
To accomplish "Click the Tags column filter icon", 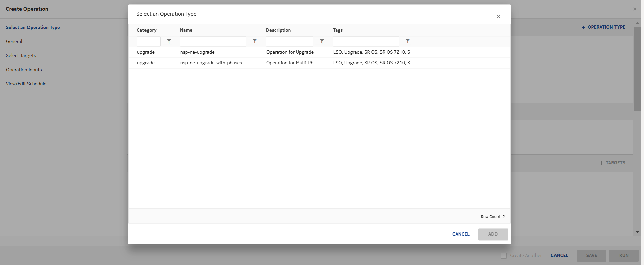I will click(x=408, y=41).
